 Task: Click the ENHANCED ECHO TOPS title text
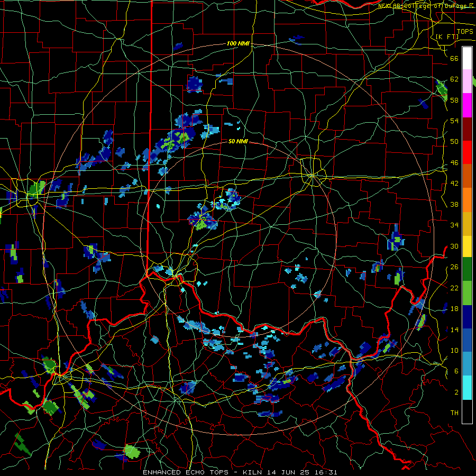(x=186, y=472)
